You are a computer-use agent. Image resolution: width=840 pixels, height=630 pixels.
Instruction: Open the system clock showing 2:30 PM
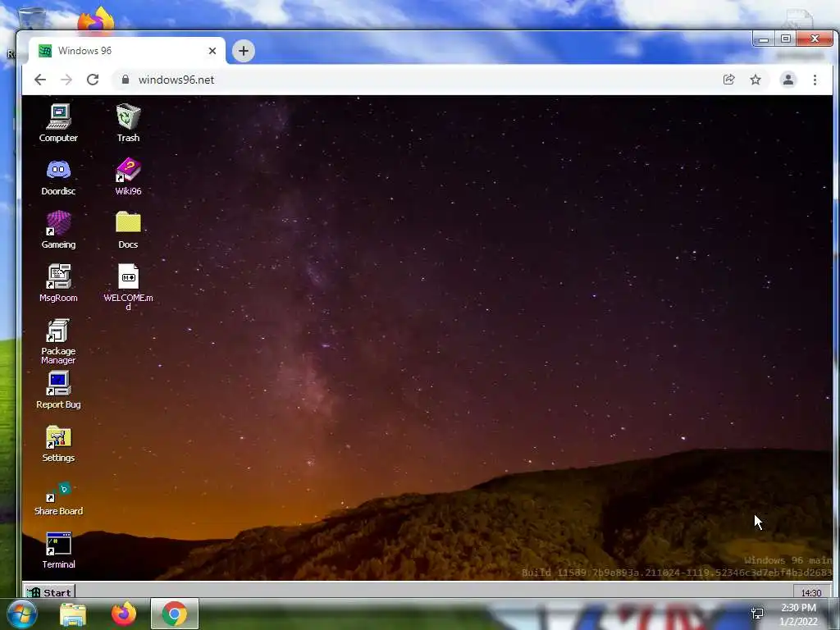(798, 614)
